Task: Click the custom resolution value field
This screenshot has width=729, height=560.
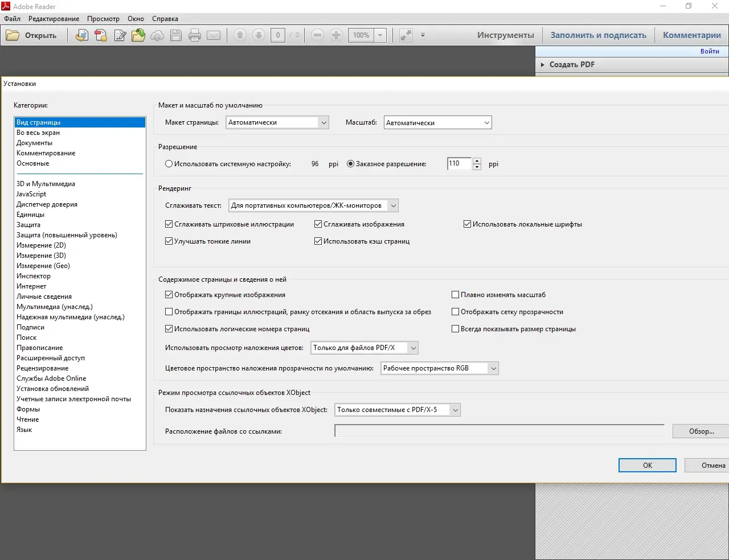Action: (459, 164)
